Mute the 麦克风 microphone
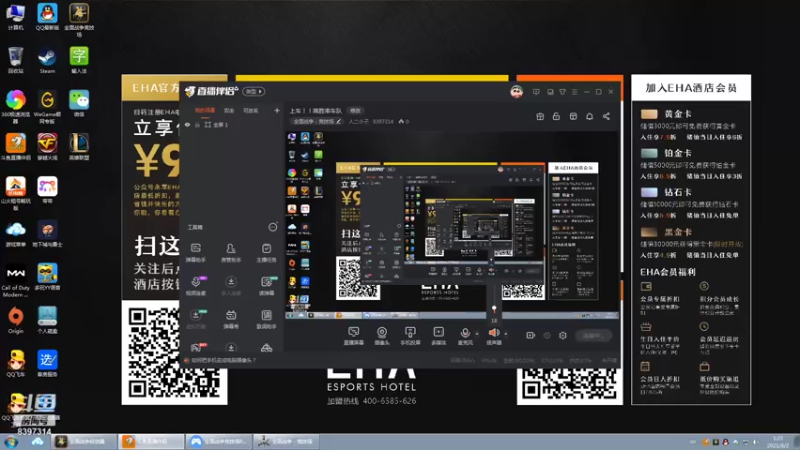Viewport: 800px width, 450px height. tap(465, 336)
